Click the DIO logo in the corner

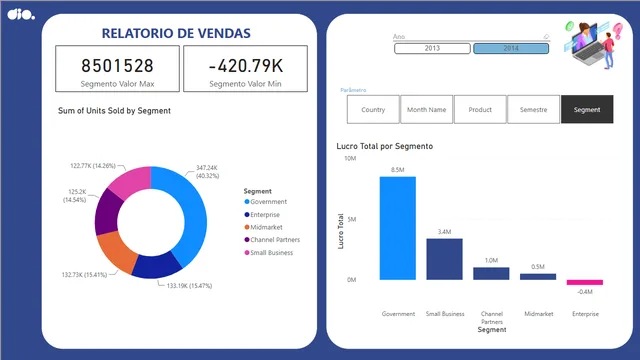[21, 15]
